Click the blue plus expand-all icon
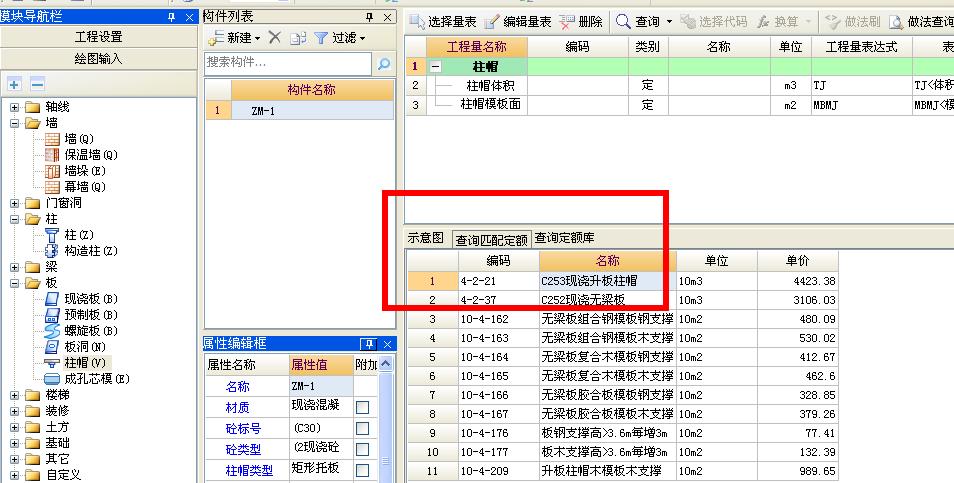954x483 pixels. pos(14,85)
